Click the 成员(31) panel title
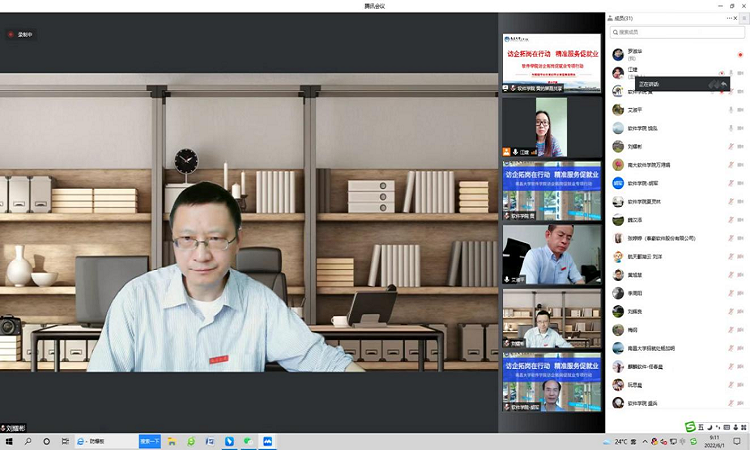 623,18
